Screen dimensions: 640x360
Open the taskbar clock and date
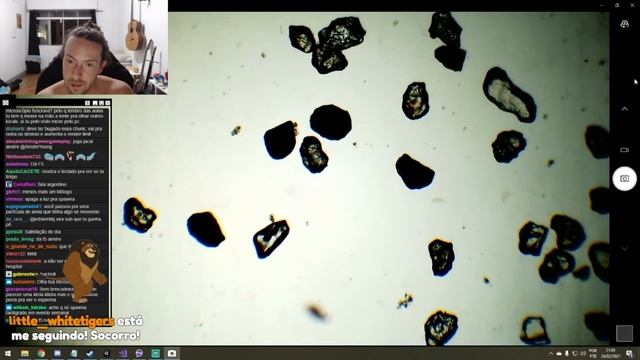tap(611, 353)
